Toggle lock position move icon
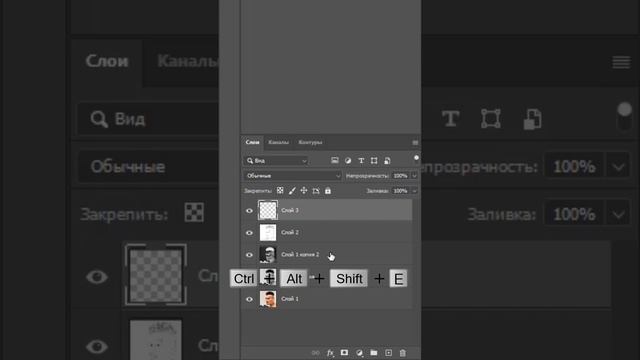Screen dimensions: 640x360 pos(304,191)
